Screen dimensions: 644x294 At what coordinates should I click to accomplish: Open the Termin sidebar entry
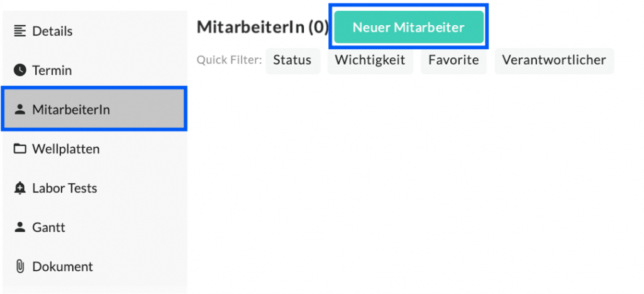52,71
